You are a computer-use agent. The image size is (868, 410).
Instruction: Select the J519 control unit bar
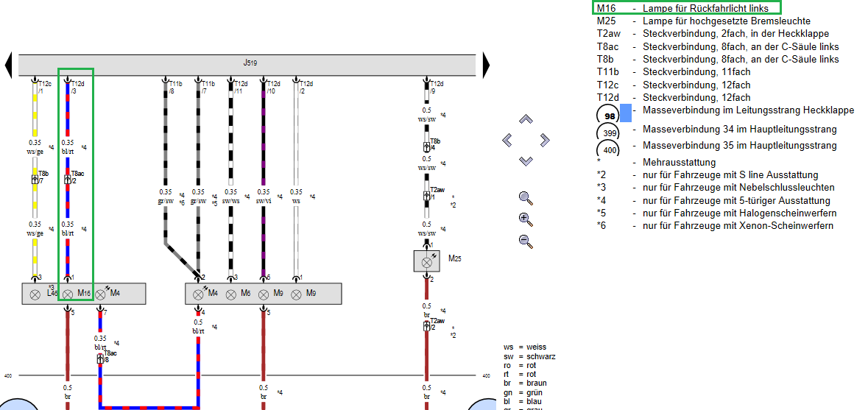247,65
